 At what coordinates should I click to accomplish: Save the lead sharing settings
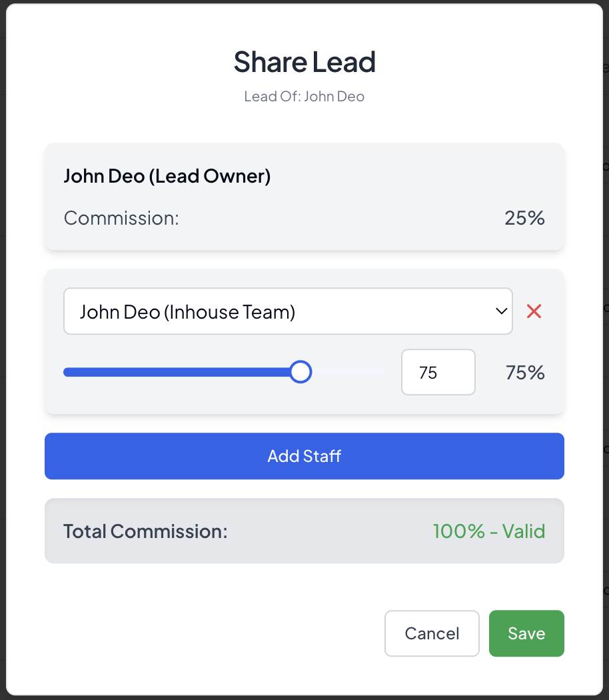coord(526,633)
